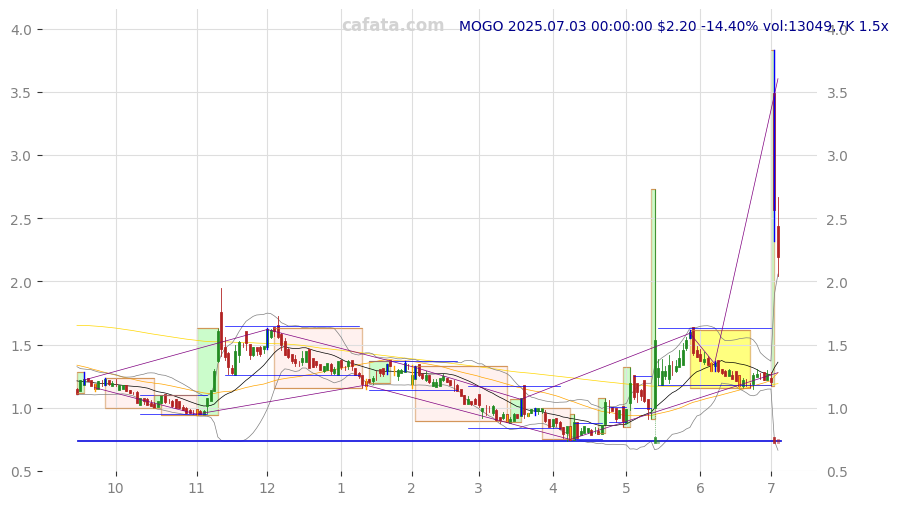Screen dimensions: 898x505
Task: Click month label 7 on the x-axis
Action: pos(771,488)
